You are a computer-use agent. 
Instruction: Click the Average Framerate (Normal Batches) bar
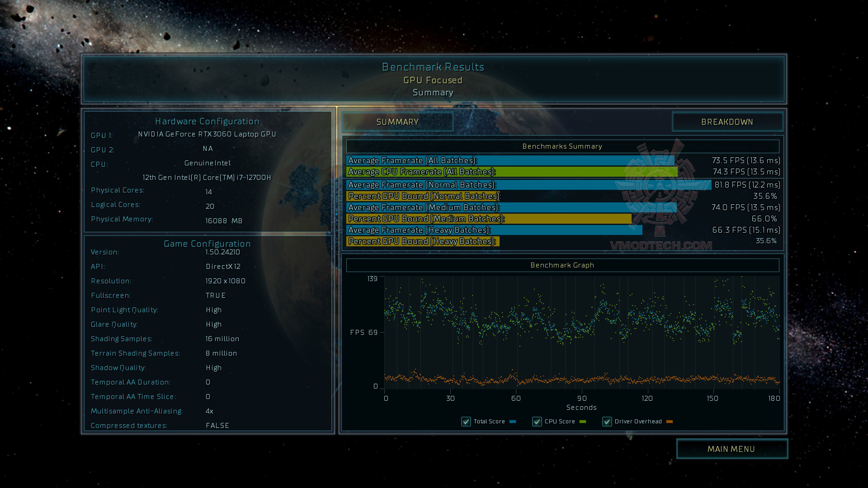pyautogui.click(x=529, y=185)
